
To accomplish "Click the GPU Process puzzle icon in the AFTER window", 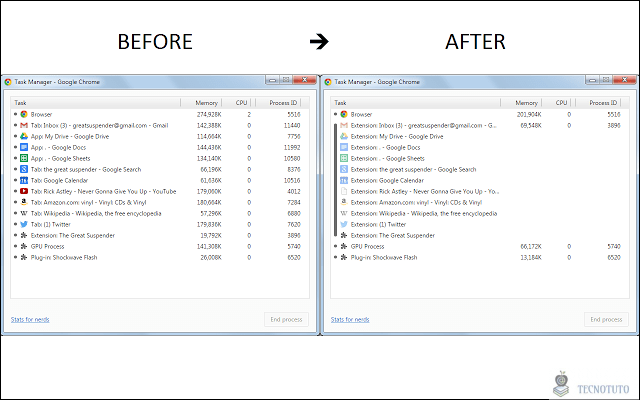I will pos(344,247).
